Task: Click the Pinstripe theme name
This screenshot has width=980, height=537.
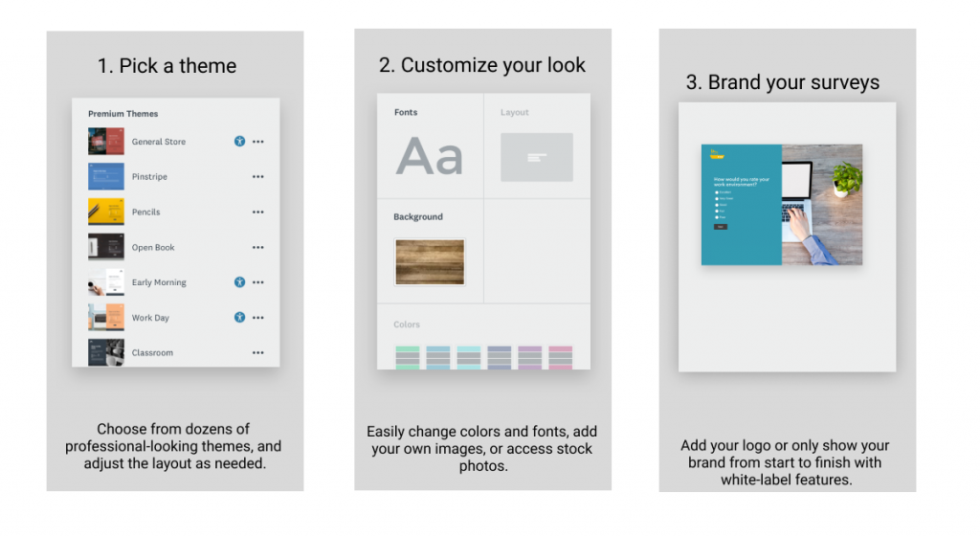Action: coord(149,177)
